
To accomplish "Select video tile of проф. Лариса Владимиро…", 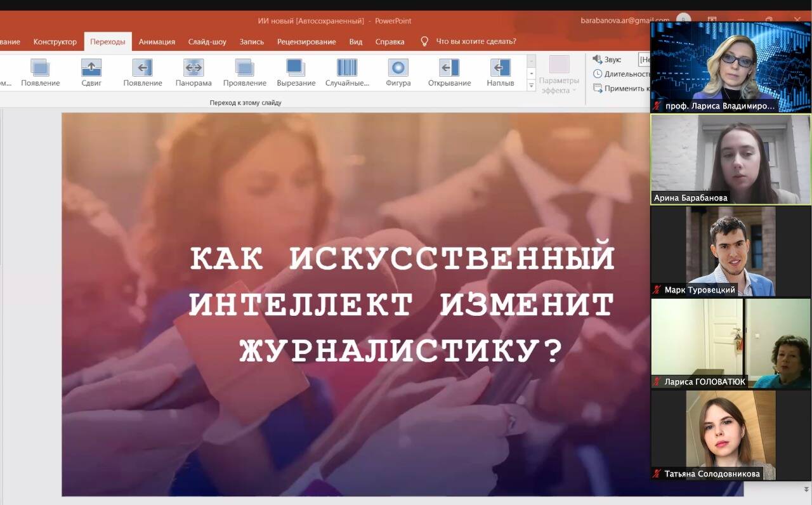I will tap(731, 68).
